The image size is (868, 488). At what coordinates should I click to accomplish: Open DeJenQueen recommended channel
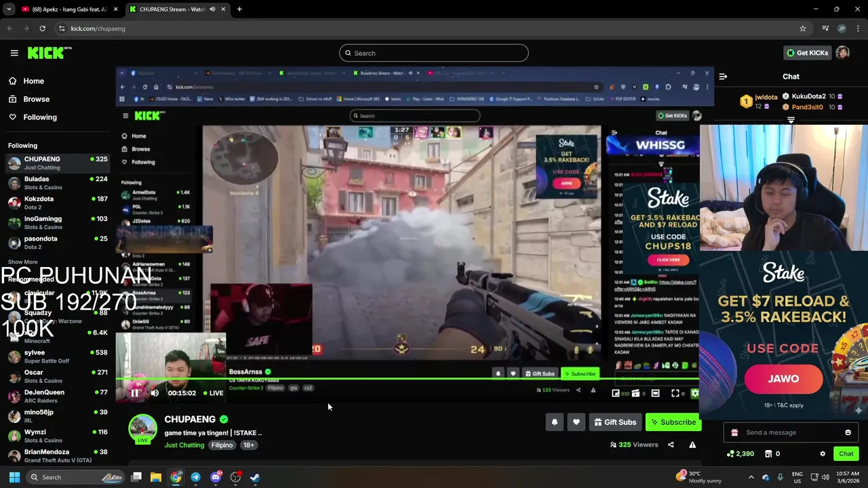coord(58,396)
